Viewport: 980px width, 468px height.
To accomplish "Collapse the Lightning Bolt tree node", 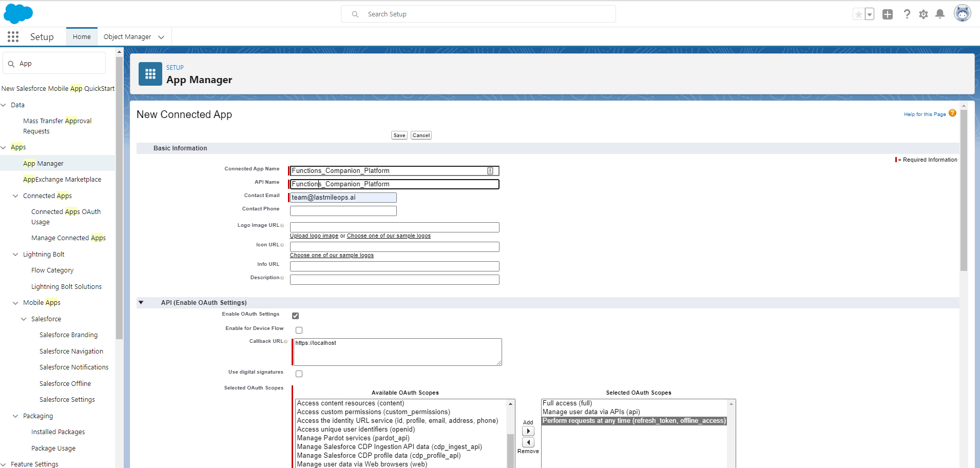I will (15, 254).
